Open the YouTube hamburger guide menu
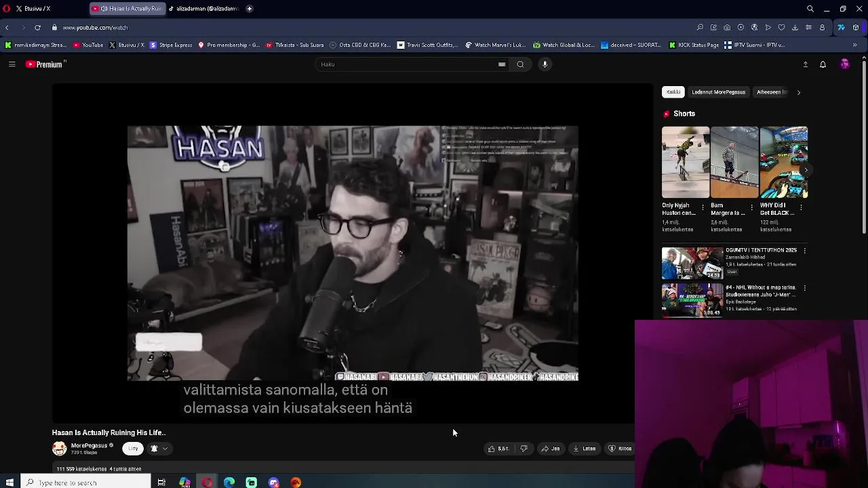This screenshot has width=868, height=488. [12, 64]
